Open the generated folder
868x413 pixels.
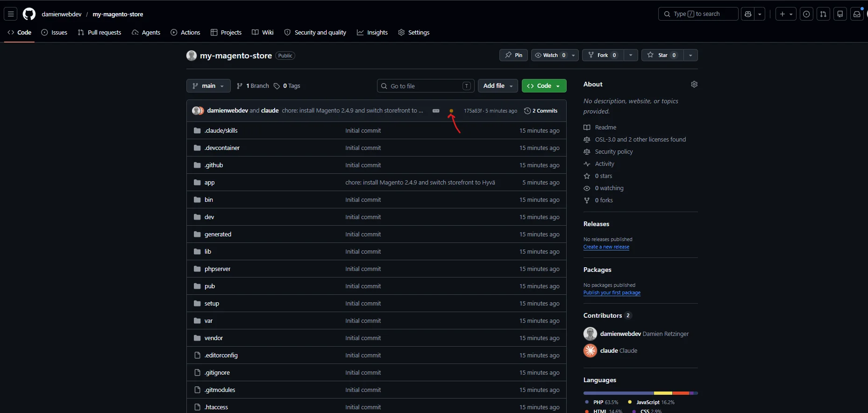click(218, 234)
